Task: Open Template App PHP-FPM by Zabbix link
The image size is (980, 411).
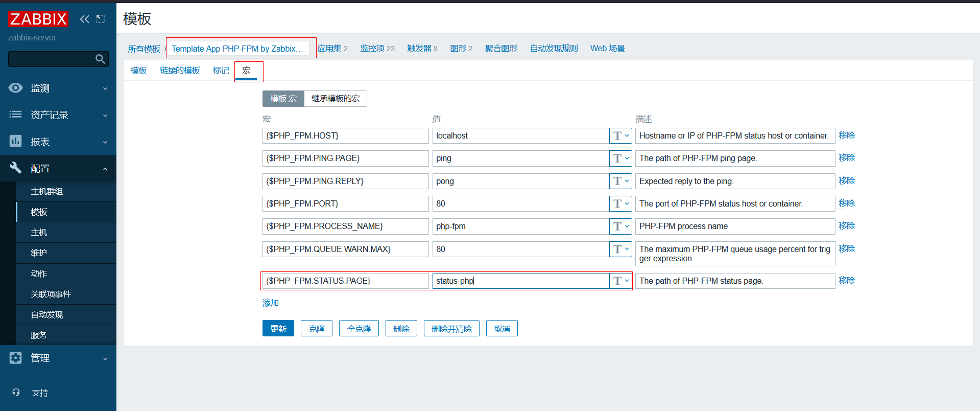Action: tap(237, 49)
